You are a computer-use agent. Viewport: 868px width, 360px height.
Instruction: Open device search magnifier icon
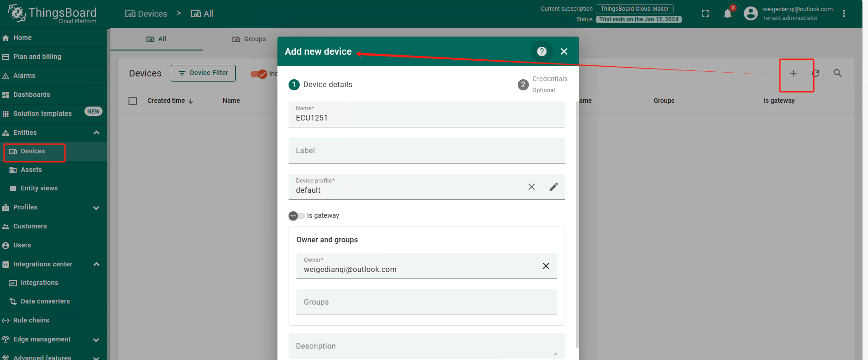837,73
